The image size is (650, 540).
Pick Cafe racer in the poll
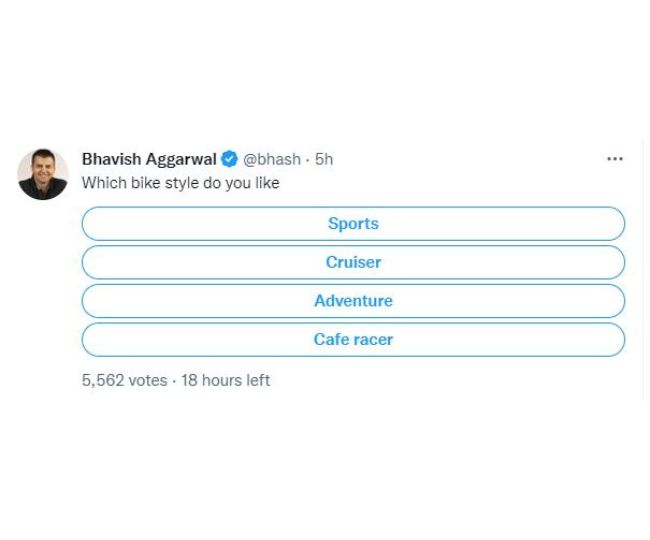coord(353,340)
